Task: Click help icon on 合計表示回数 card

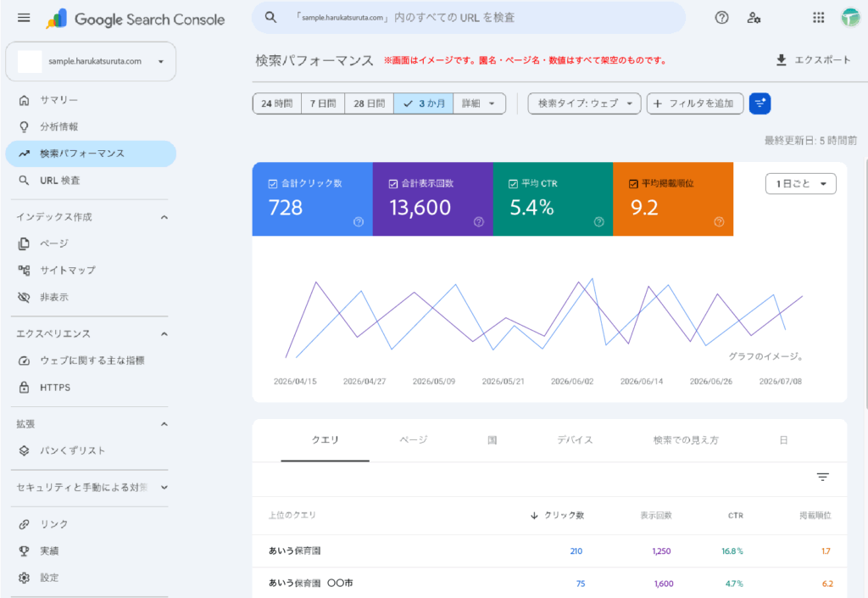Action: pos(479,222)
